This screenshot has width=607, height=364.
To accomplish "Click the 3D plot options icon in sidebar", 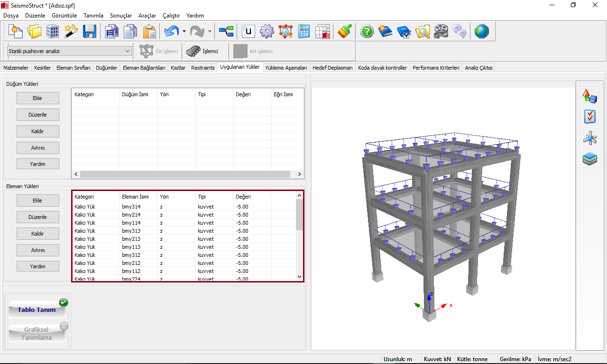I will (589, 96).
